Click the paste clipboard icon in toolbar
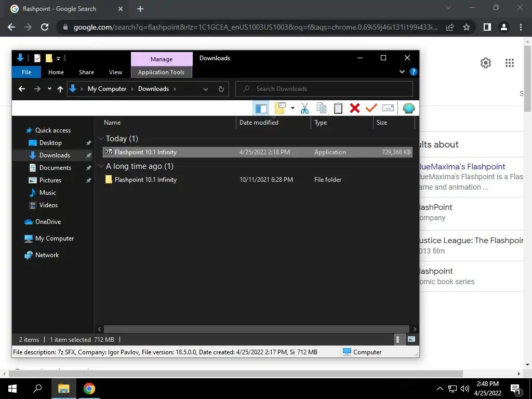The width and height of the screenshot is (532, 399). 338,108
